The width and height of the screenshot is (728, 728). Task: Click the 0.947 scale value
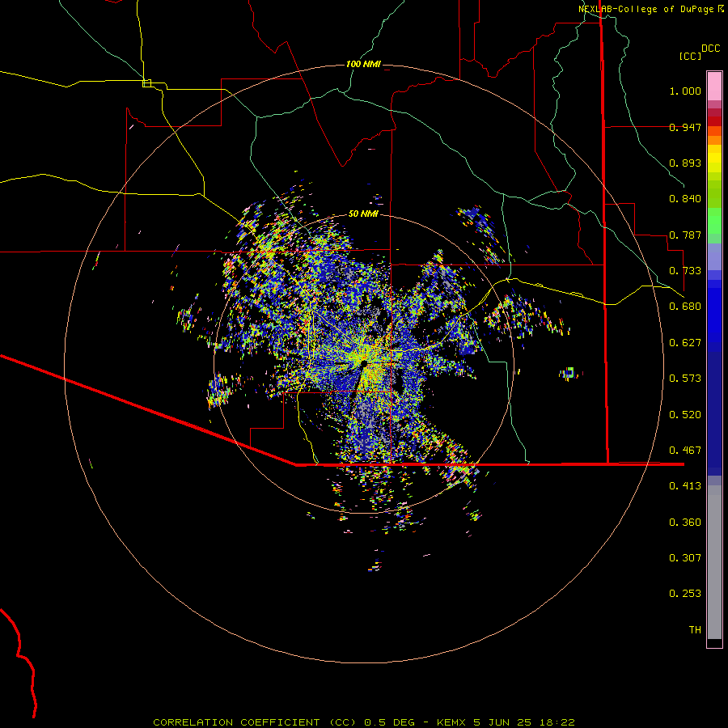coord(685,127)
